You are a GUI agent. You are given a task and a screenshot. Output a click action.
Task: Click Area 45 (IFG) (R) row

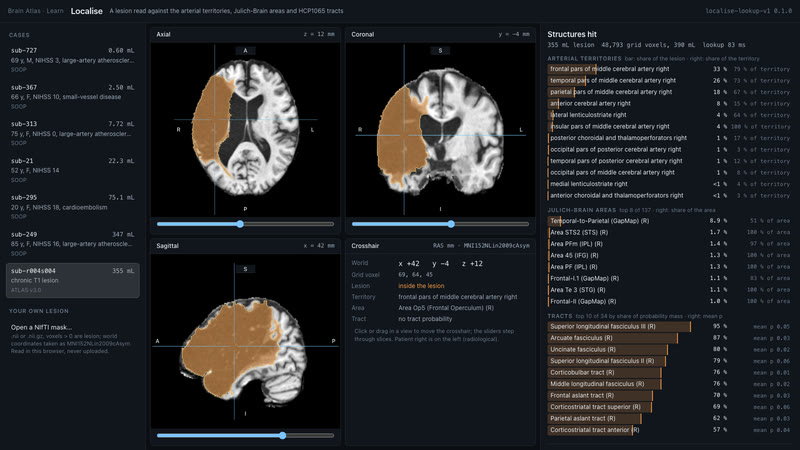pyautogui.click(x=669, y=255)
